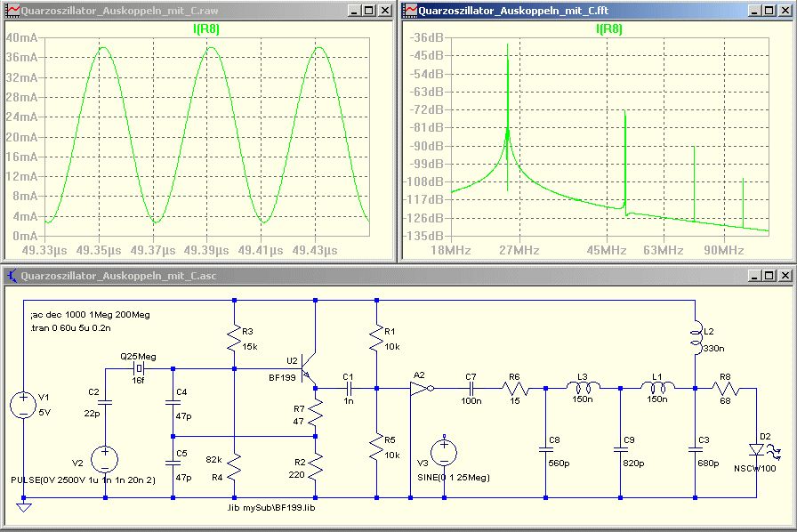Screen dimensions: 797x532
Task: Select the Q25Meg crystal component
Action: point(140,368)
